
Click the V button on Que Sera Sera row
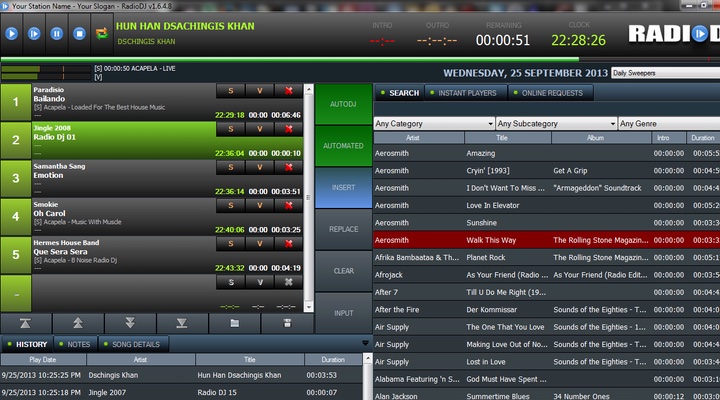tap(259, 243)
